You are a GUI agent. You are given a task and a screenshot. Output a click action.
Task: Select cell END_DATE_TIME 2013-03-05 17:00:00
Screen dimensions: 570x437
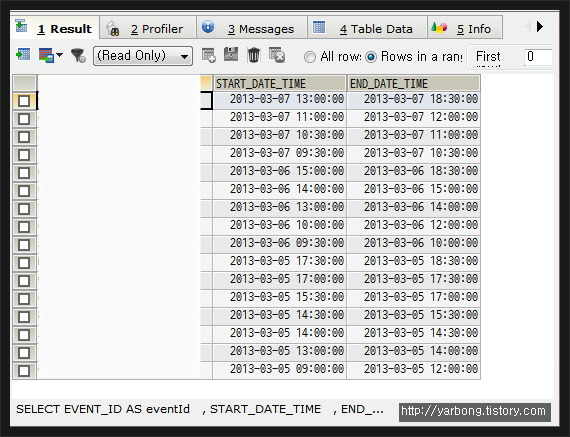(414, 298)
